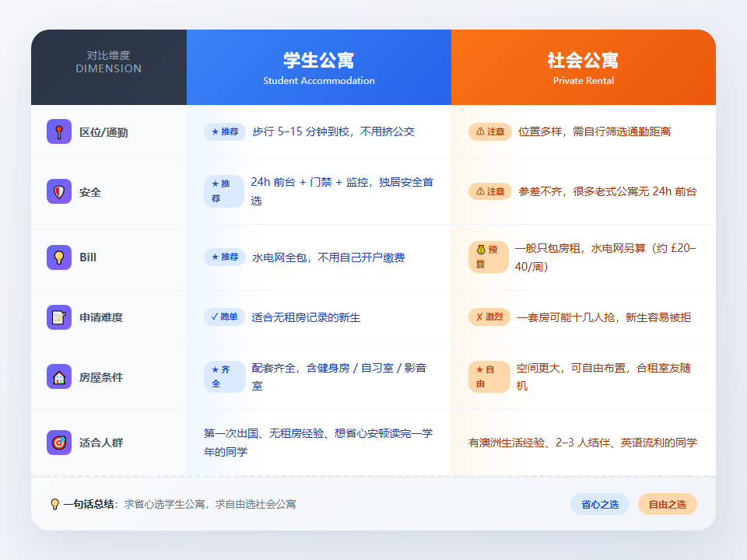Select the 学生公寓 column header
This screenshot has height=560, width=747.
click(x=319, y=67)
